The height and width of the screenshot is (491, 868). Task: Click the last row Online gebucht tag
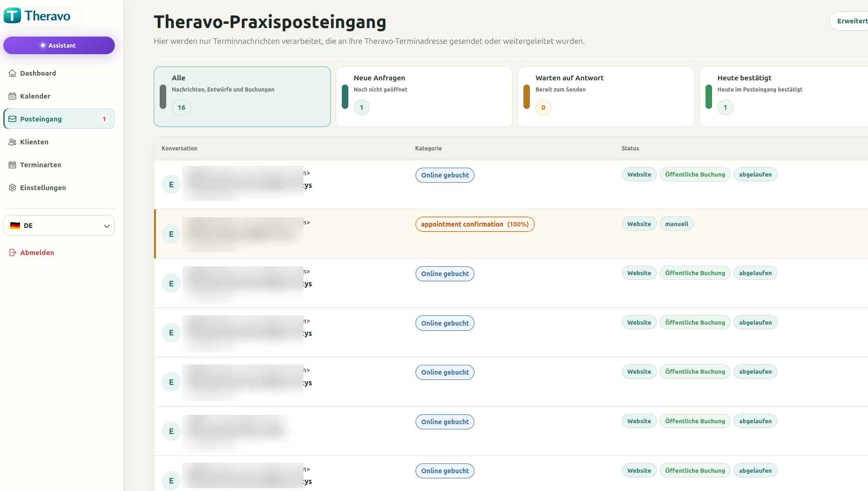(x=445, y=471)
